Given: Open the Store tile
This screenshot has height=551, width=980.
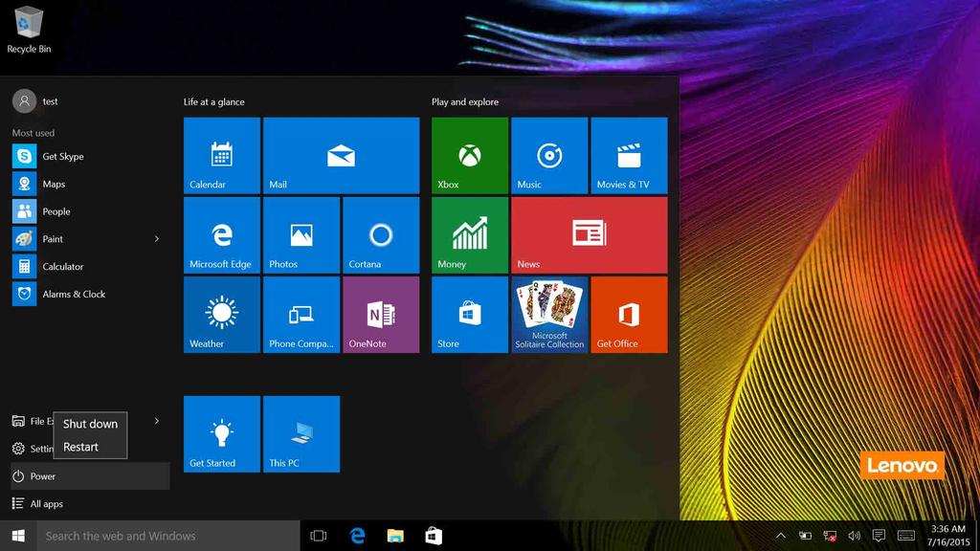Looking at the screenshot, I should click(x=470, y=315).
